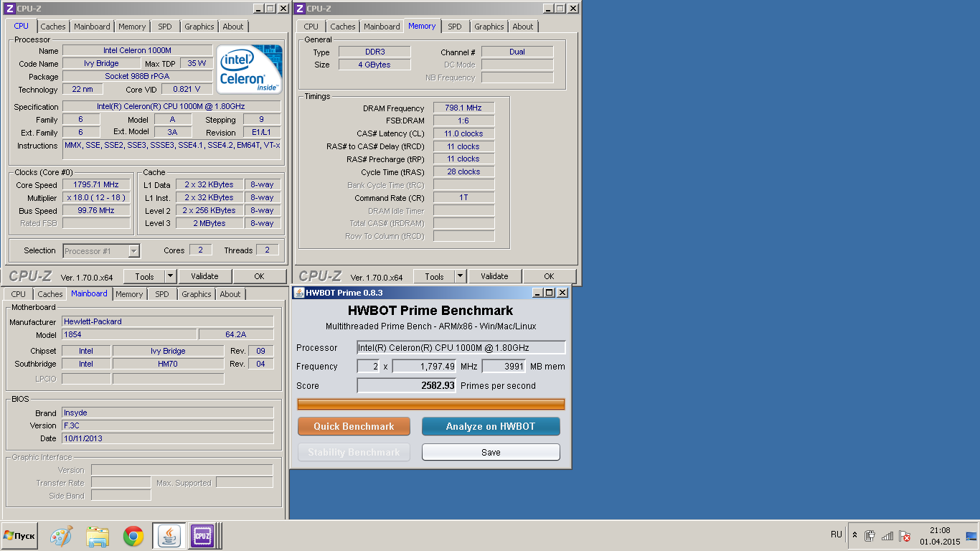The width and height of the screenshot is (980, 551).
Task: Click the Package value Socket 988B rPGA
Action: pos(137,76)
